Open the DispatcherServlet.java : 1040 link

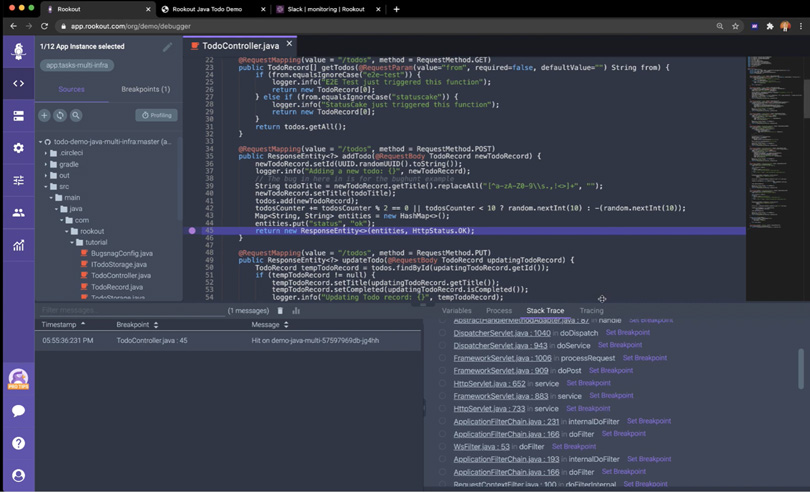coord(502,333)
